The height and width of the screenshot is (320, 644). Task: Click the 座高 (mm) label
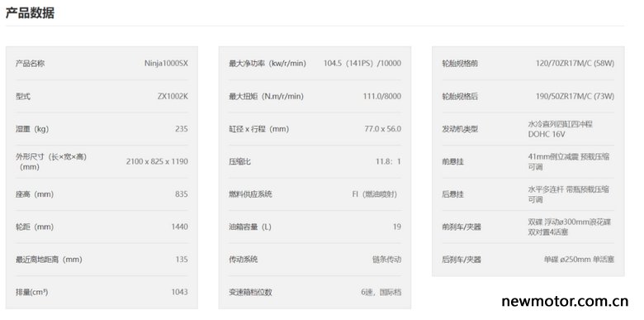click(x=35, y=194)
